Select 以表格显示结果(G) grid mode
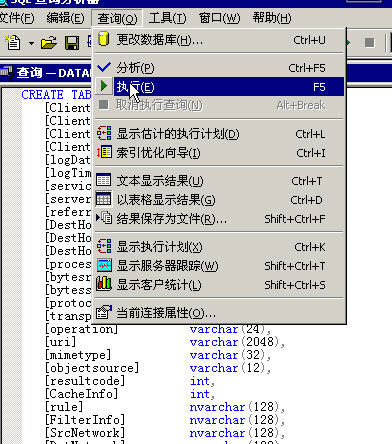 click(x=219, y=200)
